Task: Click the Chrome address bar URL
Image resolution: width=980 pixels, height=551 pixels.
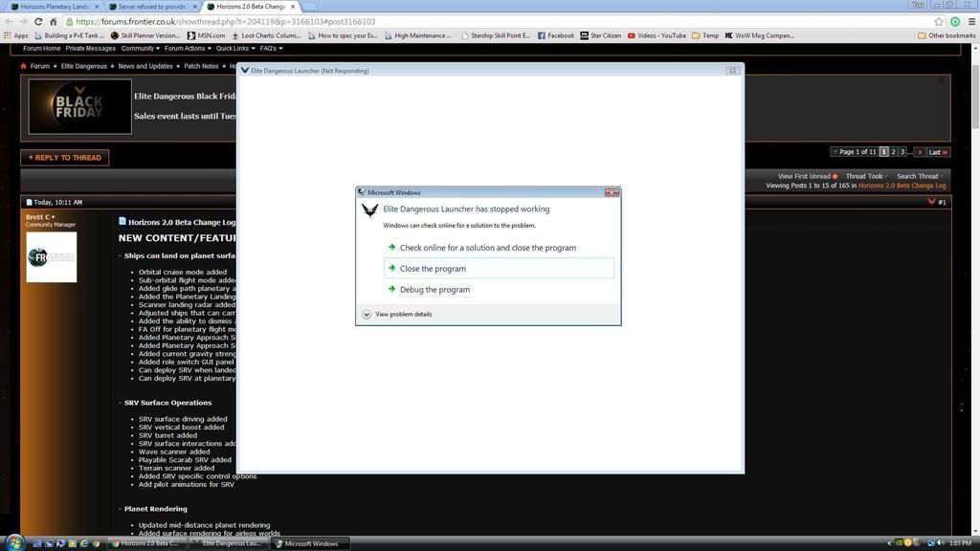Action: coord(226,21)
